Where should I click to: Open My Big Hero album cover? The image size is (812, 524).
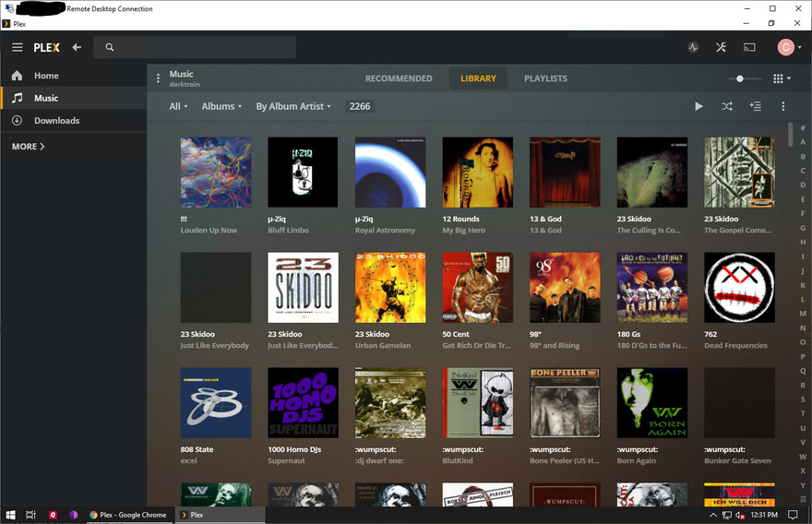[477, 173]
